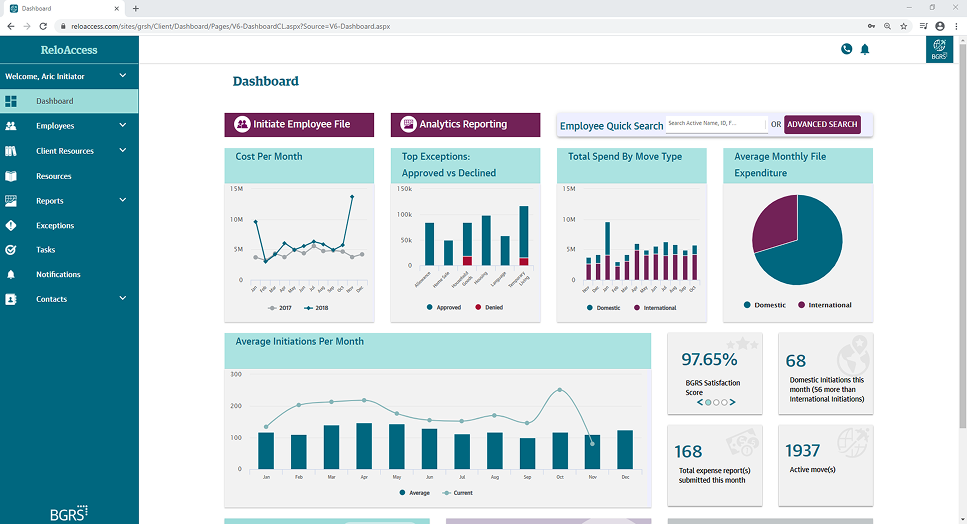Click the ADVANCED SEARCH button

click(822, 124)
